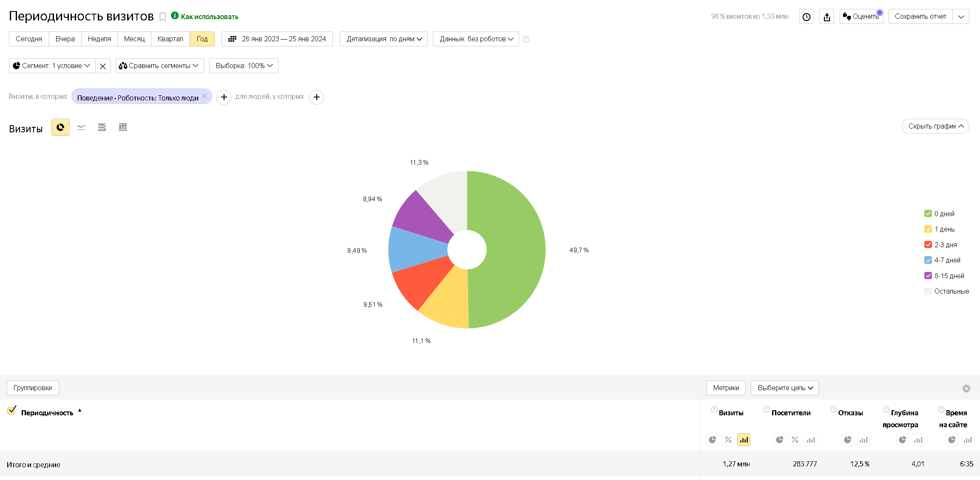This screenshot has width=980, height=480.
Task: Open the history clock icon
Action: point(806,17)
